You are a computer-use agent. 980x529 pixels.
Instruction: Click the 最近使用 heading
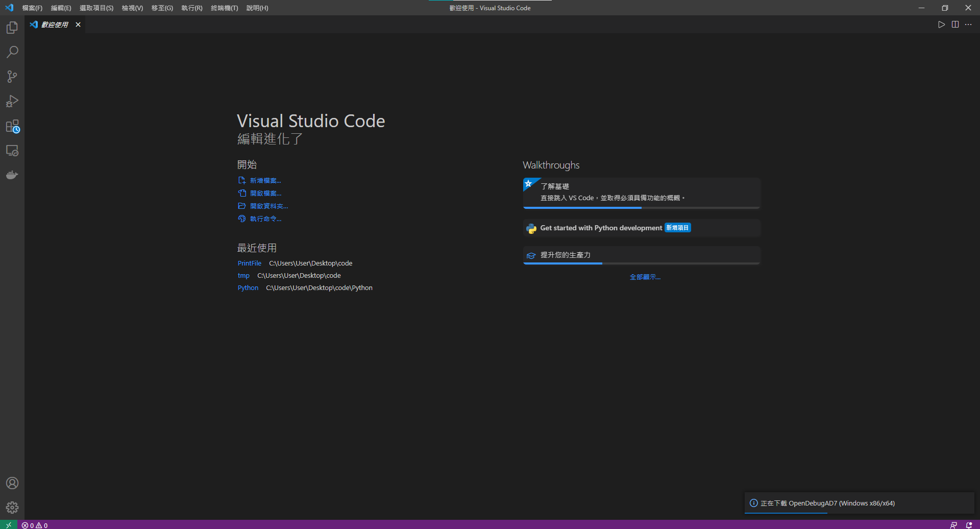[x=257, y=248]
